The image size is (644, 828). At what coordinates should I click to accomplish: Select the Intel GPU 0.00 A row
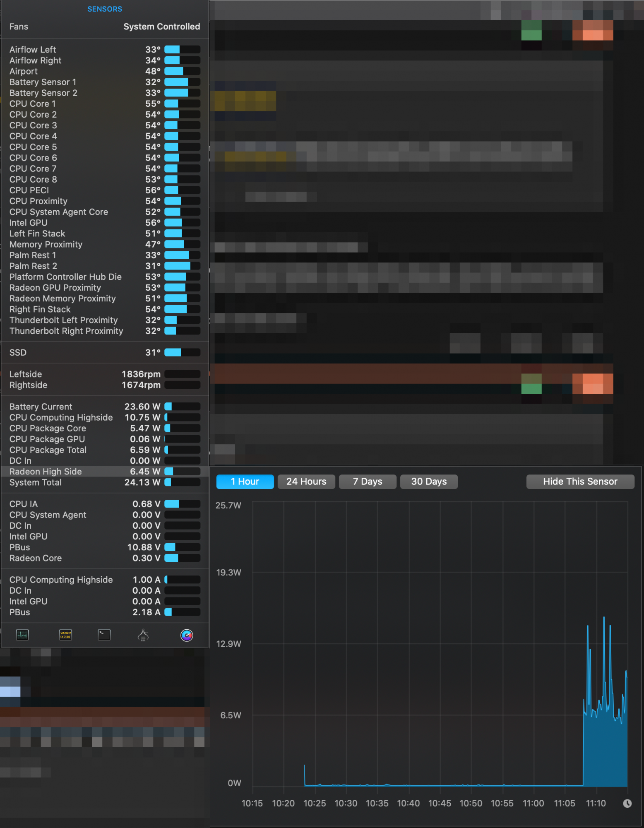tap(105, 601)
